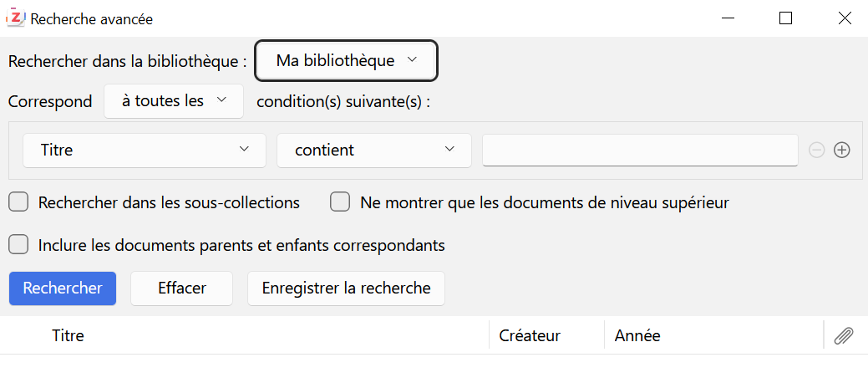Minimize the Recherche avancée window
Image resolution: width=868 pixels, height=388 pixels.
[728, 18]
